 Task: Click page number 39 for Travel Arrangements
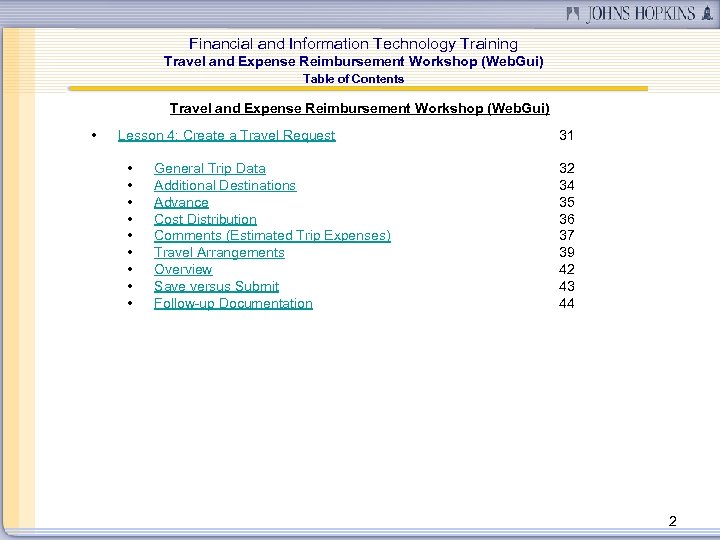[567, 253]
